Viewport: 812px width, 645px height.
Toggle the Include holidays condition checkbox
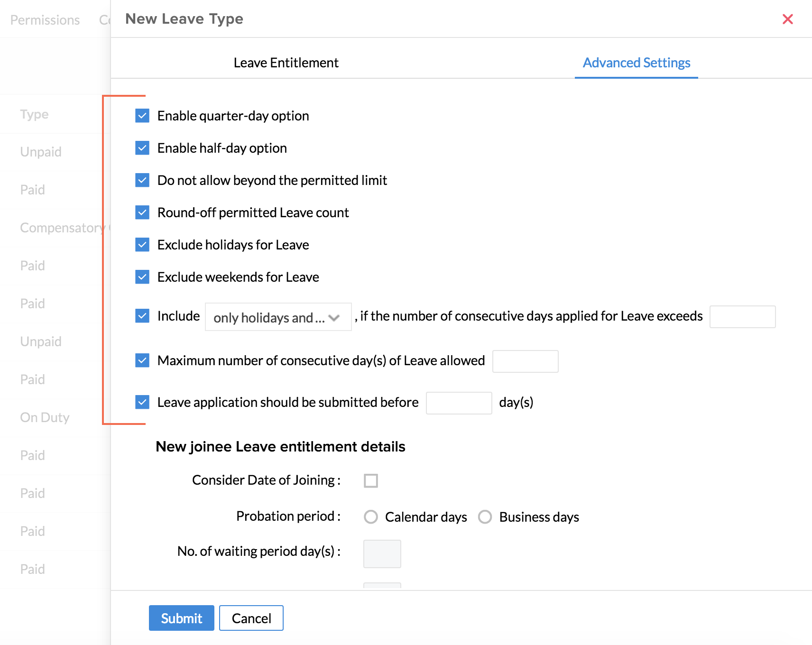142,316
